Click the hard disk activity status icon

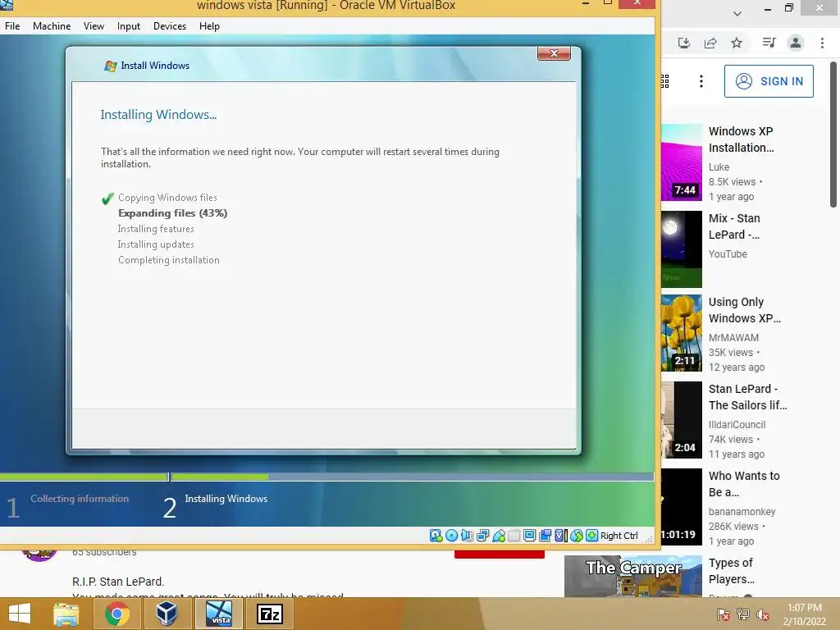tap(436, 535)
